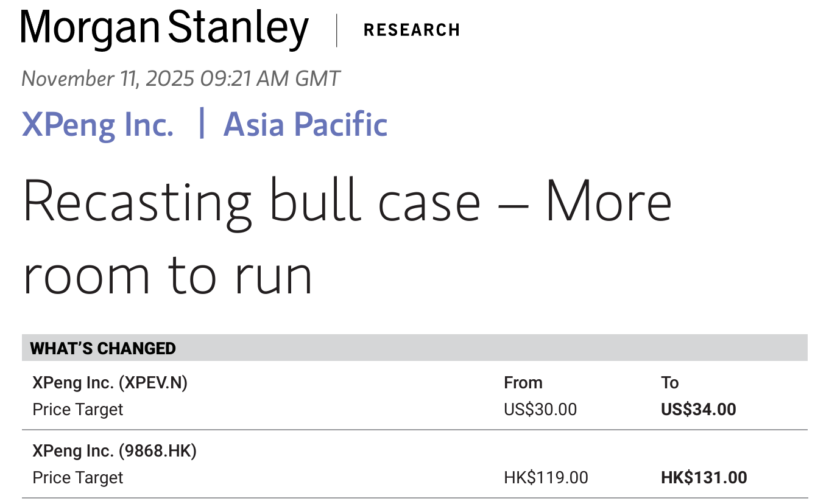Viewport: 815px width, 504px height.
Task: Click the words bull case in the title
Action: pyautogui.click(x=375, y=201)
